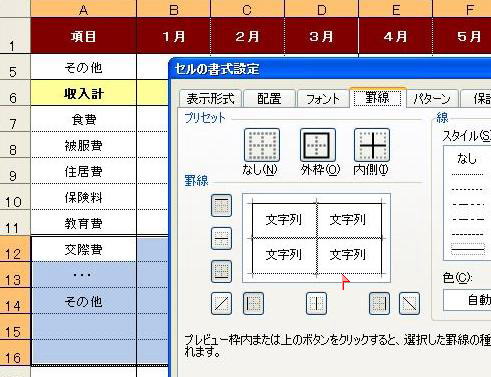This screenshot has height=377, width=491.
Task: Select column A header
Action: tap(84, 9)
